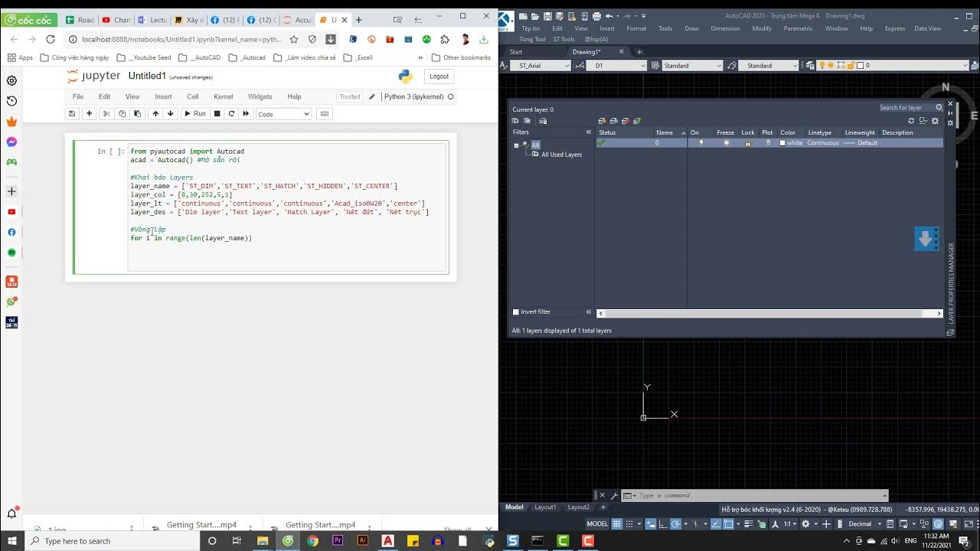Image resolution: width=980 pixels, height=551 pixels.
Task: Click the Logout button in Jupyter
Action: pyautogui.click(x=439, y=76)
